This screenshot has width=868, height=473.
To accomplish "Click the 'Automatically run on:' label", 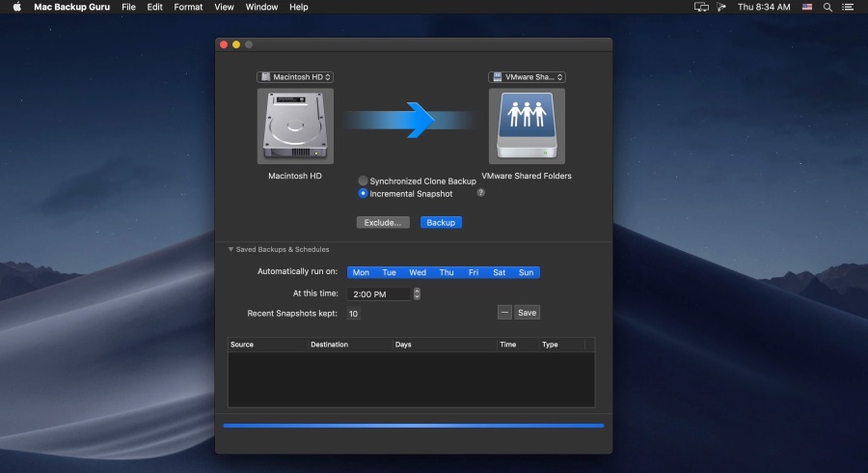I will coord(297,271).
